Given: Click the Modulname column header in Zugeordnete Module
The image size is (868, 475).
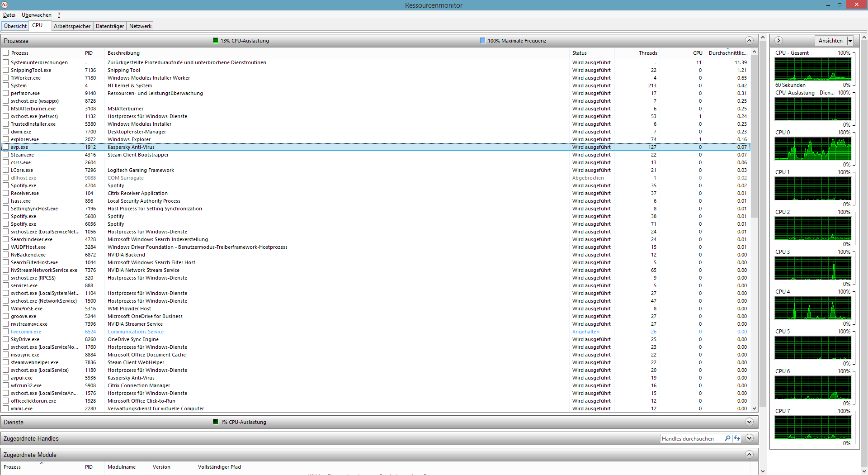Looking at the screenshot, I should [127, 467].
